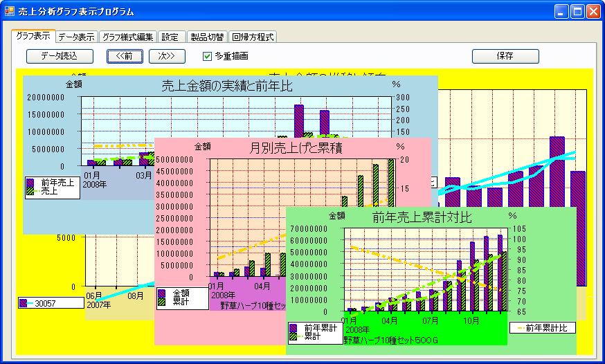Click the 105 percent axis value in the green chart
This screenshot has width=605, height=364.
point(518,228)
